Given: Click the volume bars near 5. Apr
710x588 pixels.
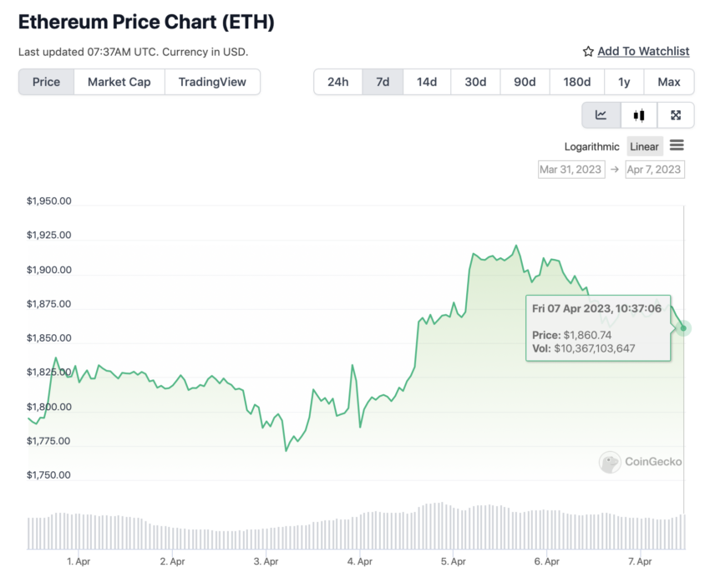Looking at the screenshot, I should tap(453, 527).
